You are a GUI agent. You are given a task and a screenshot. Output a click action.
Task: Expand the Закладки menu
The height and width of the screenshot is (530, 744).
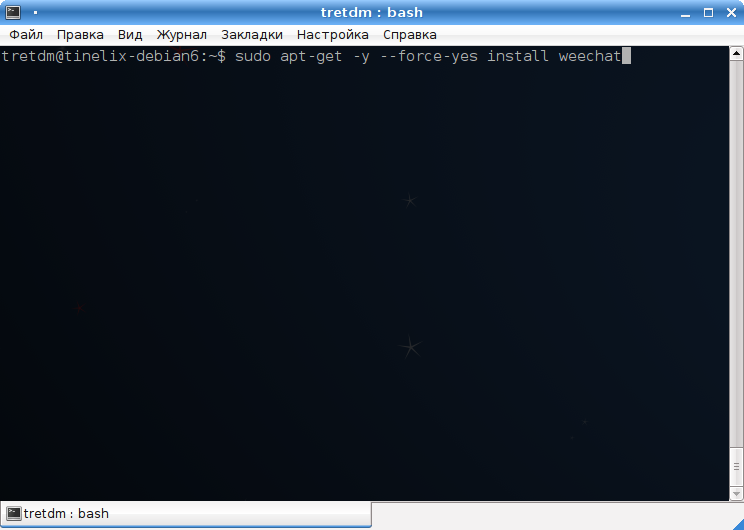point(251,34)
